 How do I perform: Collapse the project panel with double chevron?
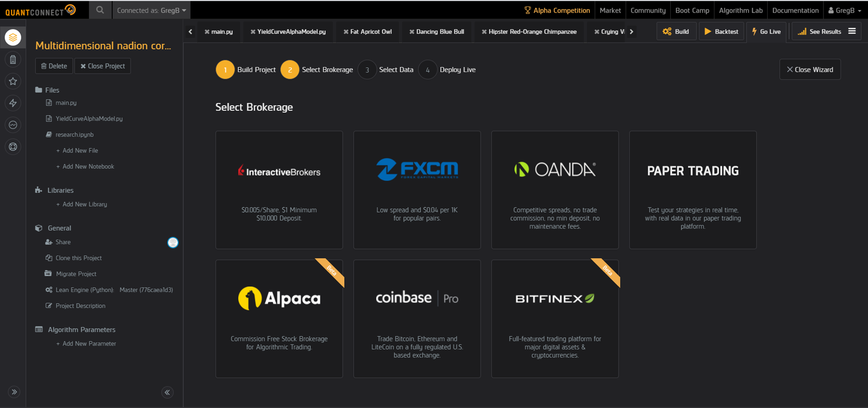pyautogui.click(x=167, y=392)
